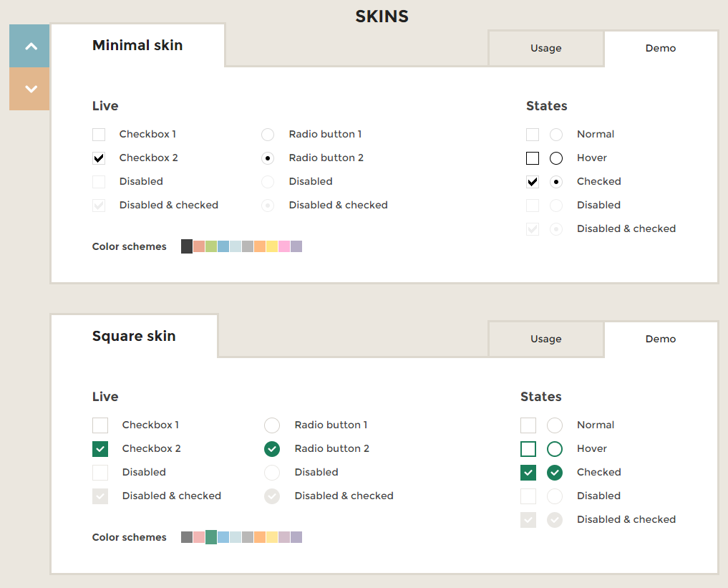Pick purple color scheme in Minimal skin
The image size is (728, 588).
[296, 246]
